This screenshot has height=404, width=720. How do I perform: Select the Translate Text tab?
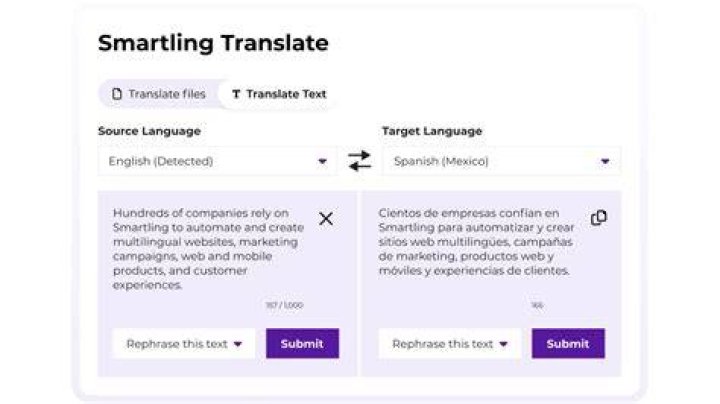[279, 94]
